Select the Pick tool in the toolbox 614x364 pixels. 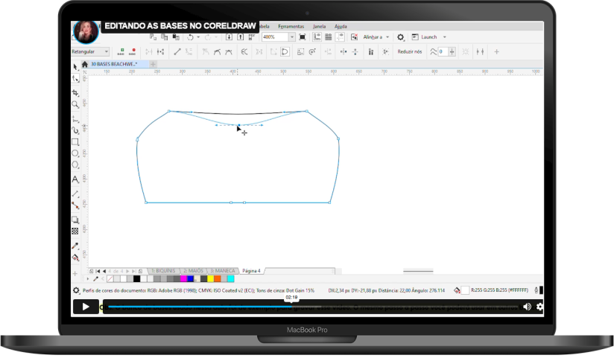75,67
